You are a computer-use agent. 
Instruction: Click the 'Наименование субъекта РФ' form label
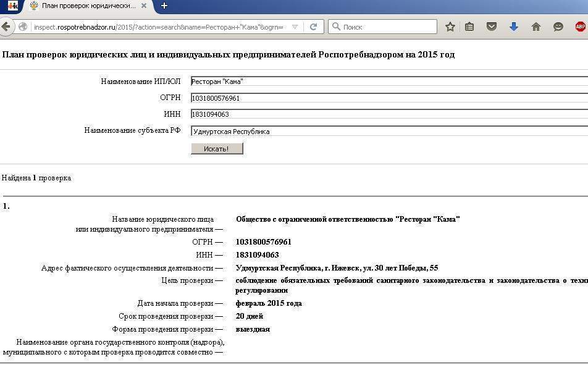[132, 130]
